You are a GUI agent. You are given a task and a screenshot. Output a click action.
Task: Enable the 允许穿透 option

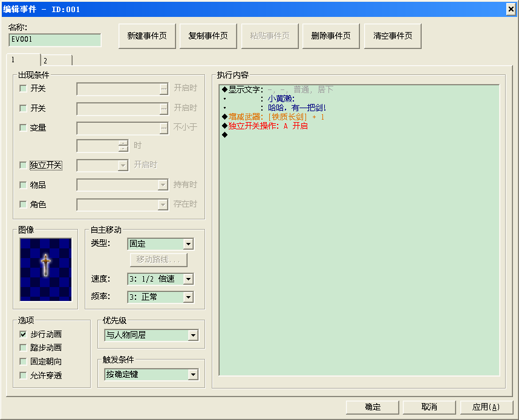pyautogui.click(x=23, y=375)
